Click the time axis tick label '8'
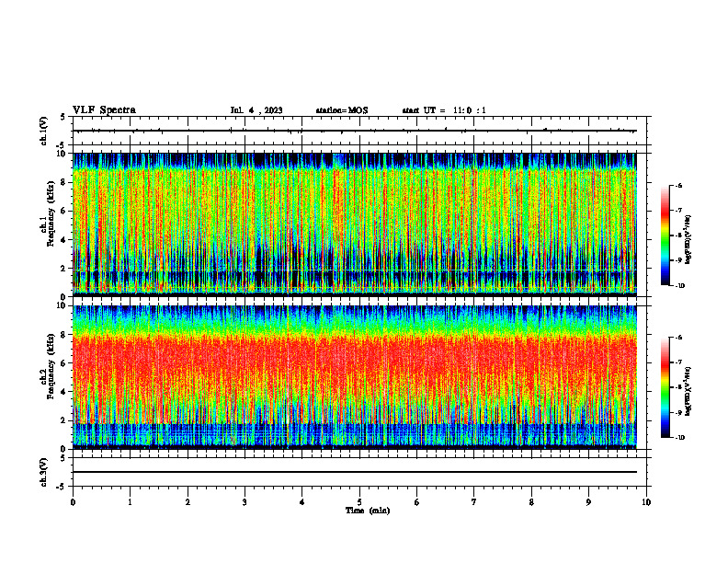Viewport: 728px width, 563px height. [x=531, y=502]
